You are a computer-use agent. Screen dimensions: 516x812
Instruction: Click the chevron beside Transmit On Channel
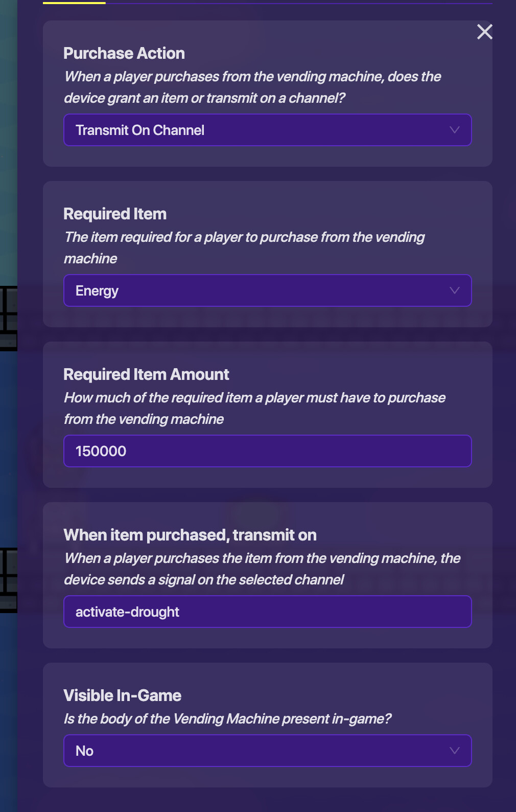(454, 130)
